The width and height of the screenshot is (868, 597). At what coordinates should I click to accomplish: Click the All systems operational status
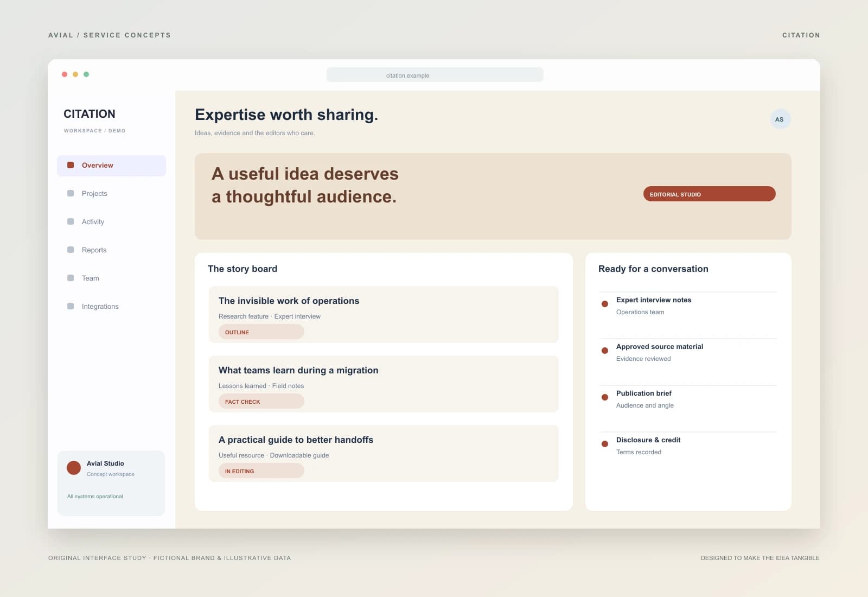coord(95,497)
